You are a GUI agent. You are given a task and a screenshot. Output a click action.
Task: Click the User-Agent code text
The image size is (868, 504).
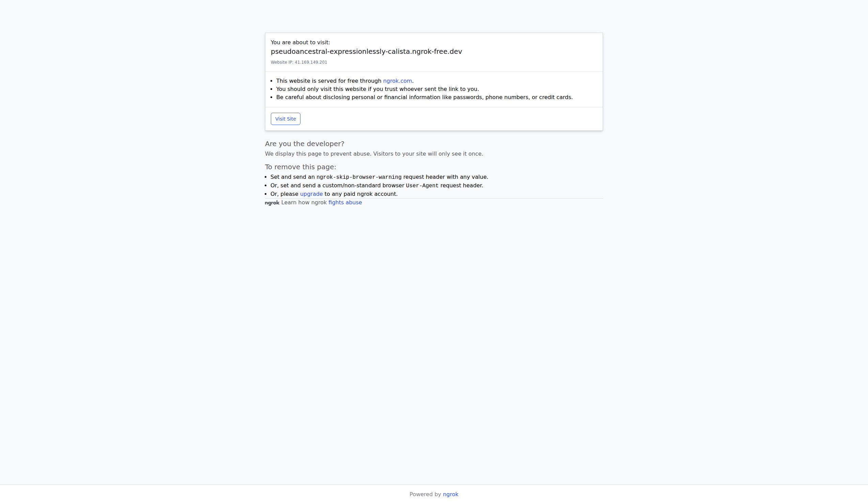tap(422, 186)
